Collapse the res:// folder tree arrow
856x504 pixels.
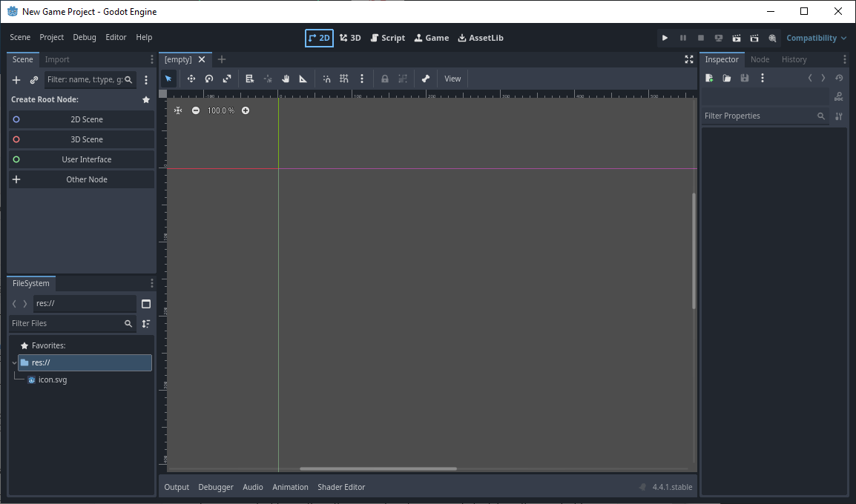coord(14,363)
